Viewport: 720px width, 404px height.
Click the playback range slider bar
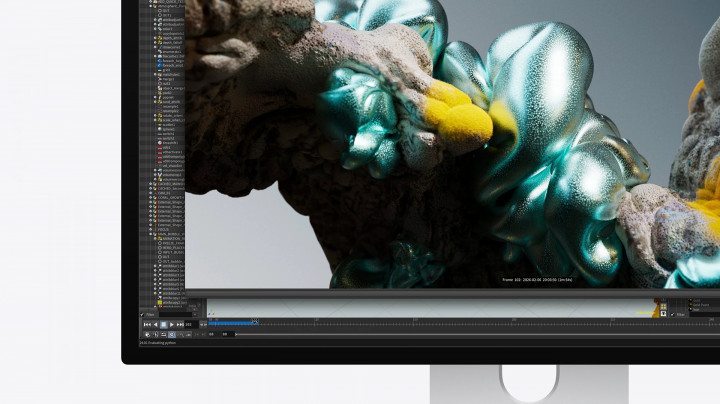coord(478,334)
